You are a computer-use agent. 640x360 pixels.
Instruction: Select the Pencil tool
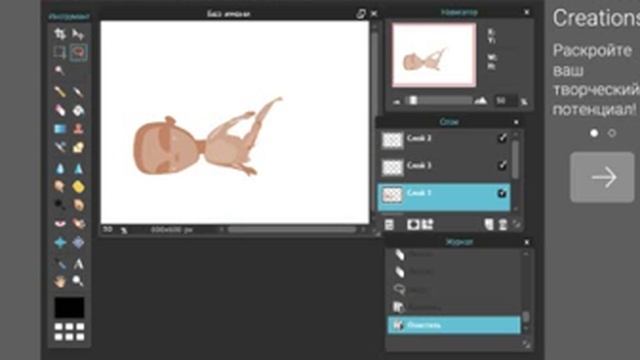tap(60, 91)
